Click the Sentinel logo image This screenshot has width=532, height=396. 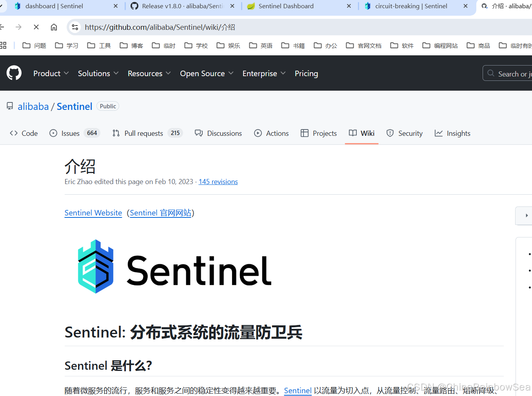pyautogui.click(x=174, y=267)
